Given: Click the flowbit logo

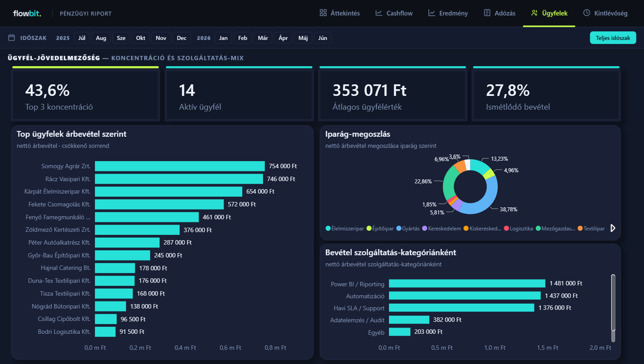Looking at the screenshot, I should [x=27, y=13].
